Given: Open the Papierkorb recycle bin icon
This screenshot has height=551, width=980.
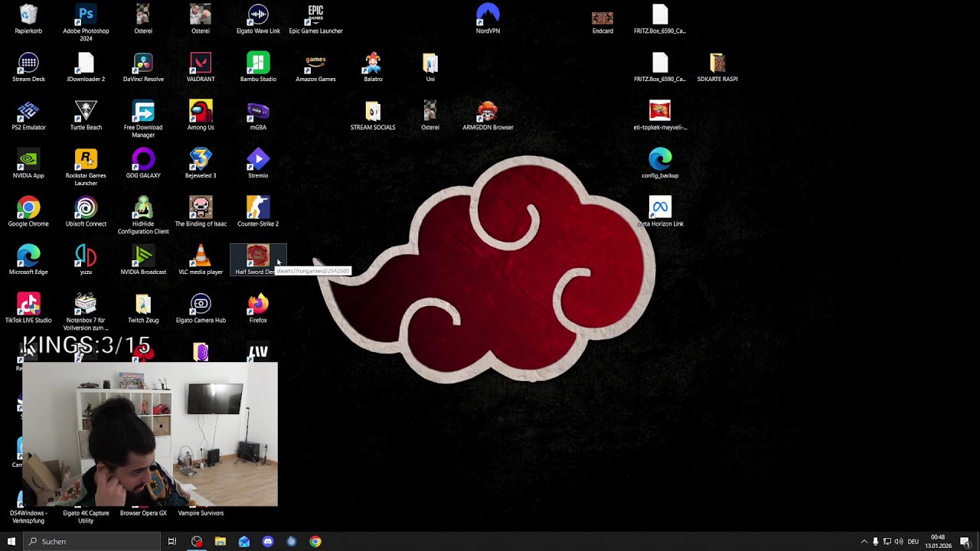Looking at the screenshot, I should 28,20.
